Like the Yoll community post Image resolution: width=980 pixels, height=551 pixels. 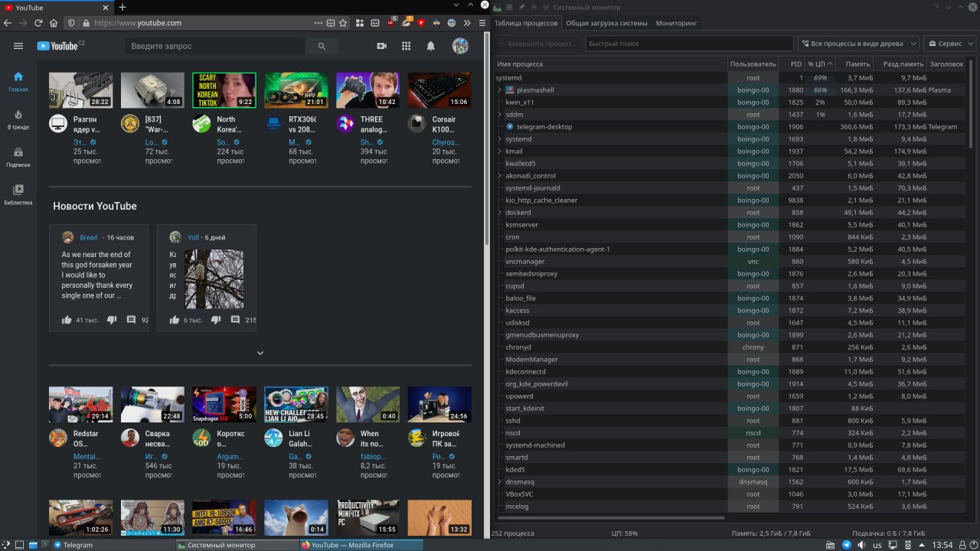click(x=175, y=320)
